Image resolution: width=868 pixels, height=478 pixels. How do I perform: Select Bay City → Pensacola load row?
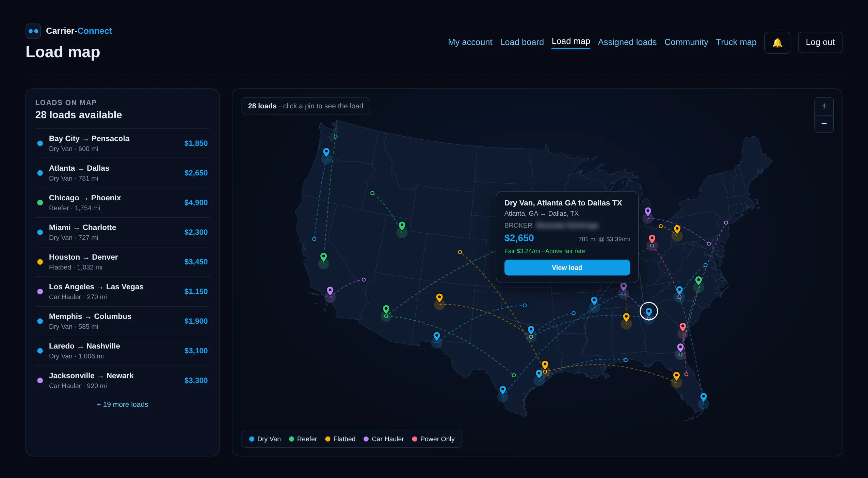[x=122, y=143]
